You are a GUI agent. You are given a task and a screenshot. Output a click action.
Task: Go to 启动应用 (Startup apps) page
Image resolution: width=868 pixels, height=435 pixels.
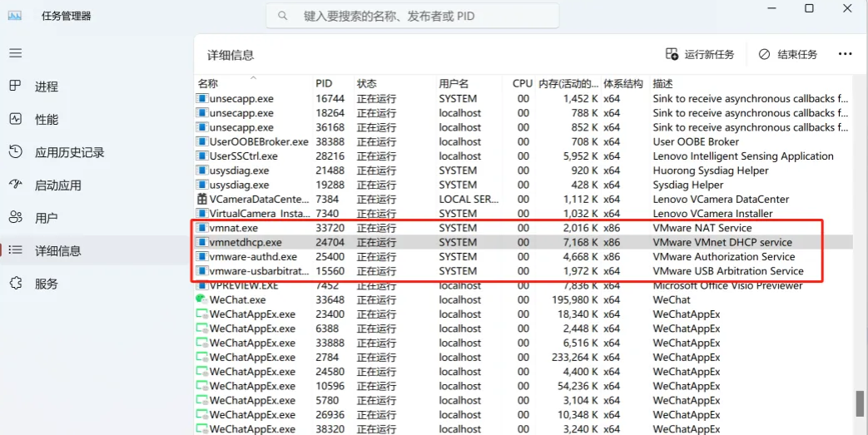coord(57,185)
